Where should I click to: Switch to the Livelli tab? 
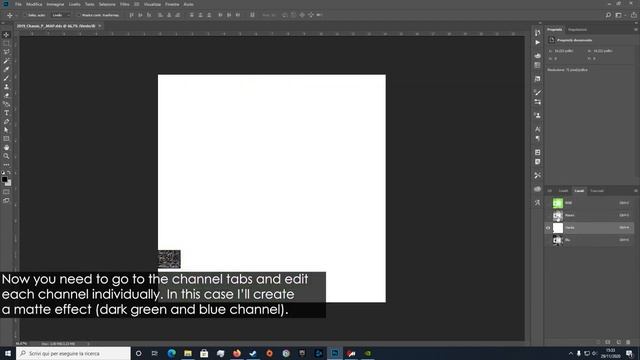pyautogui.click(x=563, y=191)
